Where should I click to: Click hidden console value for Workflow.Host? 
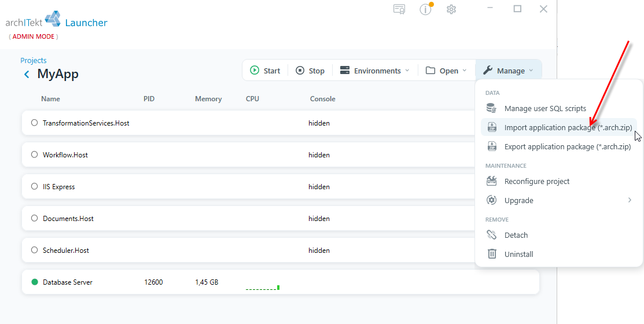[319, 155]
